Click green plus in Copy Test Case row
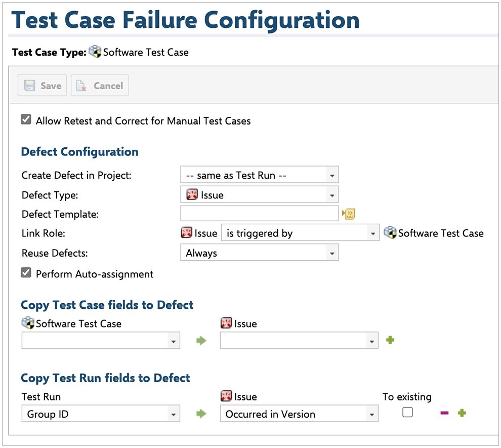This screenshot has width=501, height=448. coord(390,340)
